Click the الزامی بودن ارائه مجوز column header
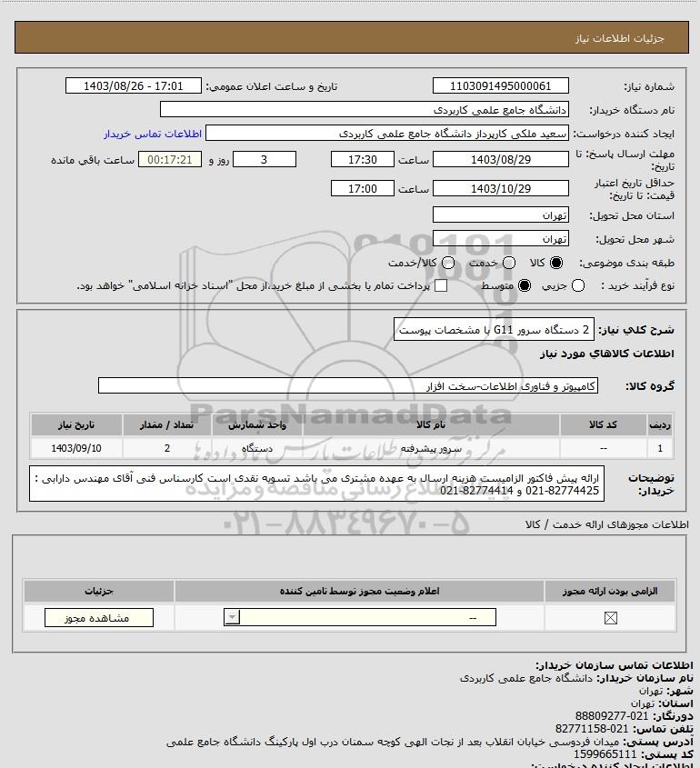 (610, 591)
